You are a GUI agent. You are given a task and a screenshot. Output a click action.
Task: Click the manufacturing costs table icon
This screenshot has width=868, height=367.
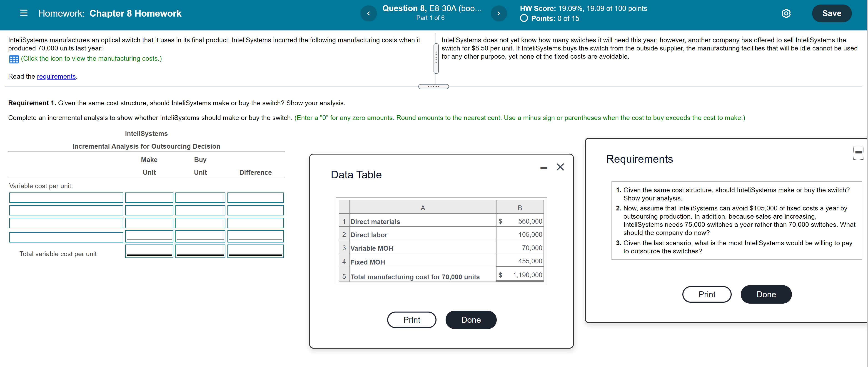14,59
